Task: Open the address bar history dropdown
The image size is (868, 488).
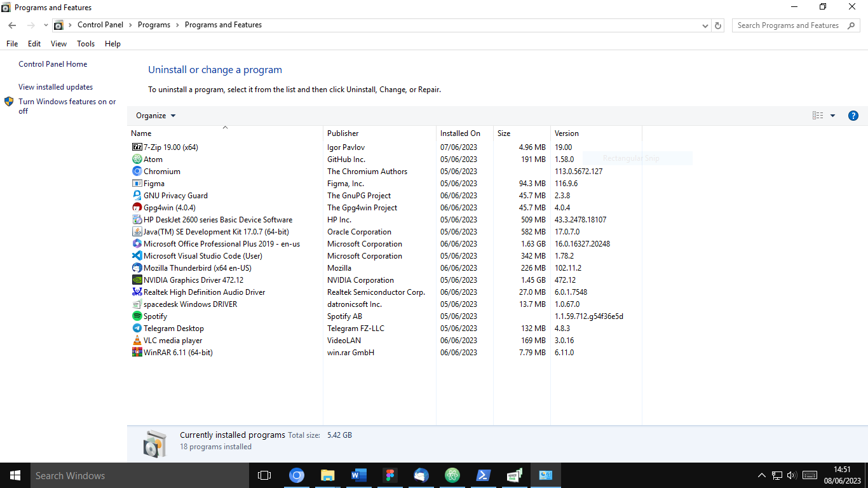Action: (x=705, y=26)
